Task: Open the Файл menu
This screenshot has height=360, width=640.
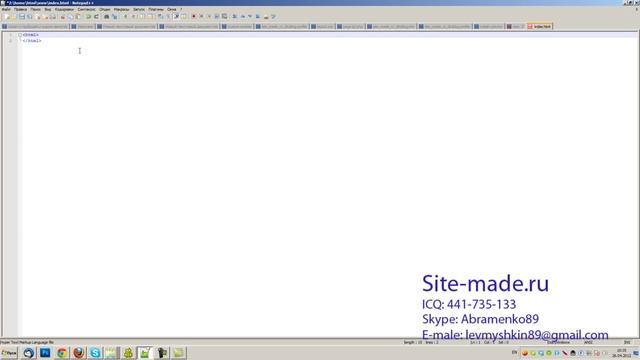Action: click(6, 9)
